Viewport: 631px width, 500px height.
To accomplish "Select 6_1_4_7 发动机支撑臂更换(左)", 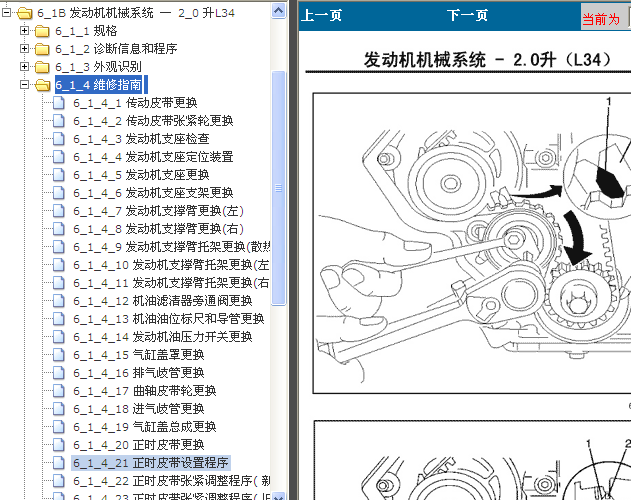I will coord(159,211).
